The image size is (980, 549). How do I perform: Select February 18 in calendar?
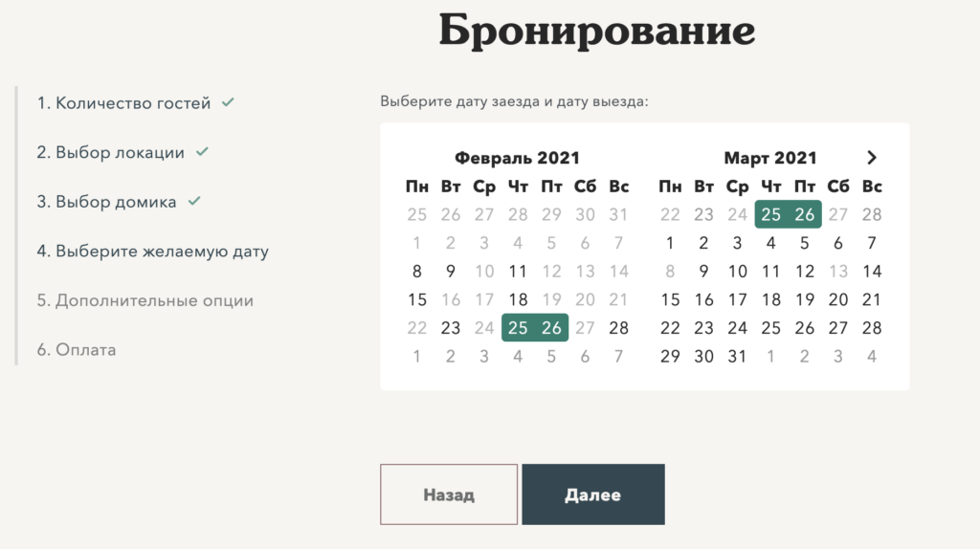(518, 299)
